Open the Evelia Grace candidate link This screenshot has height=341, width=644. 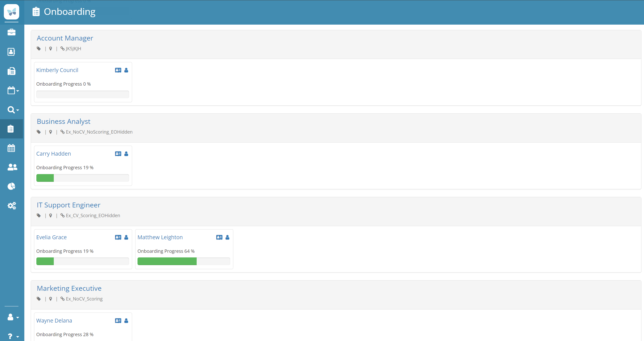[x=51, y=237]
